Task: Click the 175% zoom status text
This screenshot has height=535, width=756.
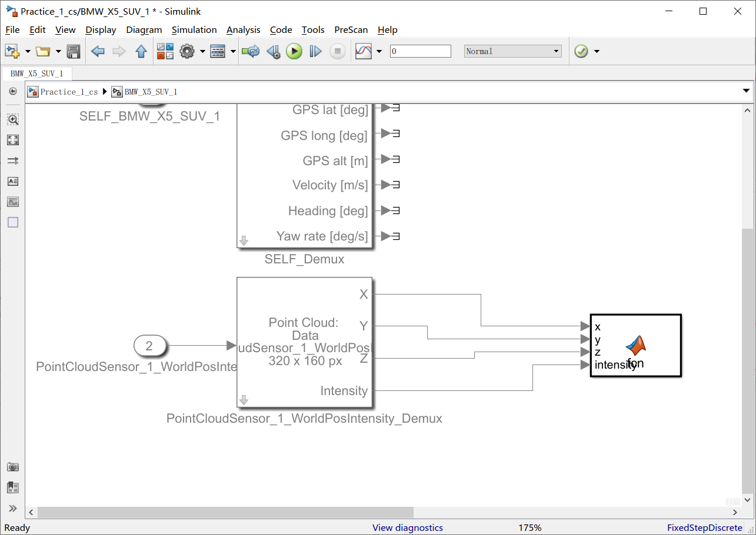Action: click(530, 527)
